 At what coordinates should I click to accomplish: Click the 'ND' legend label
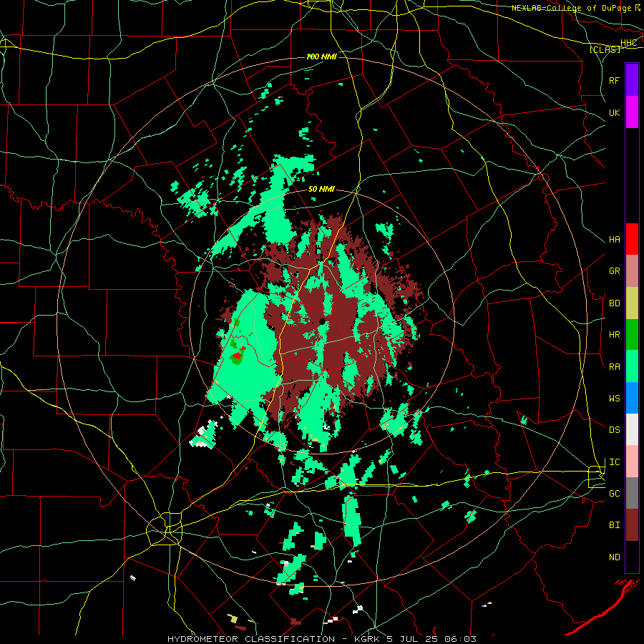coord(614,557)
